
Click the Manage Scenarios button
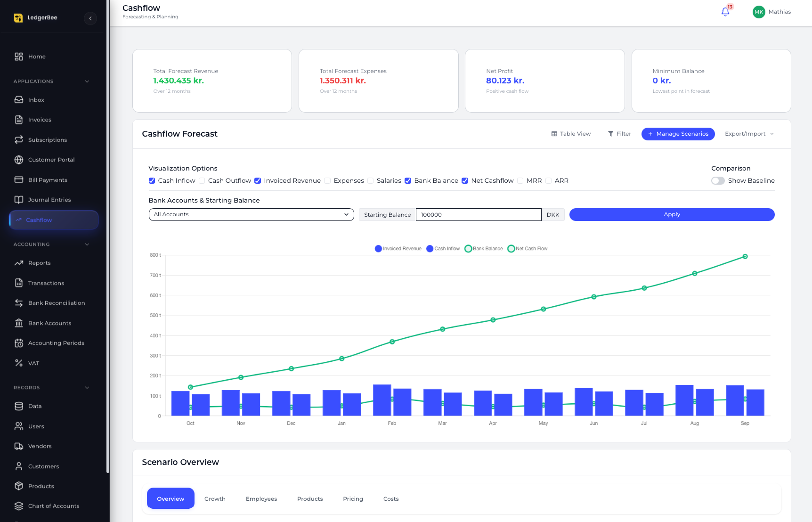tap(678, 134)
